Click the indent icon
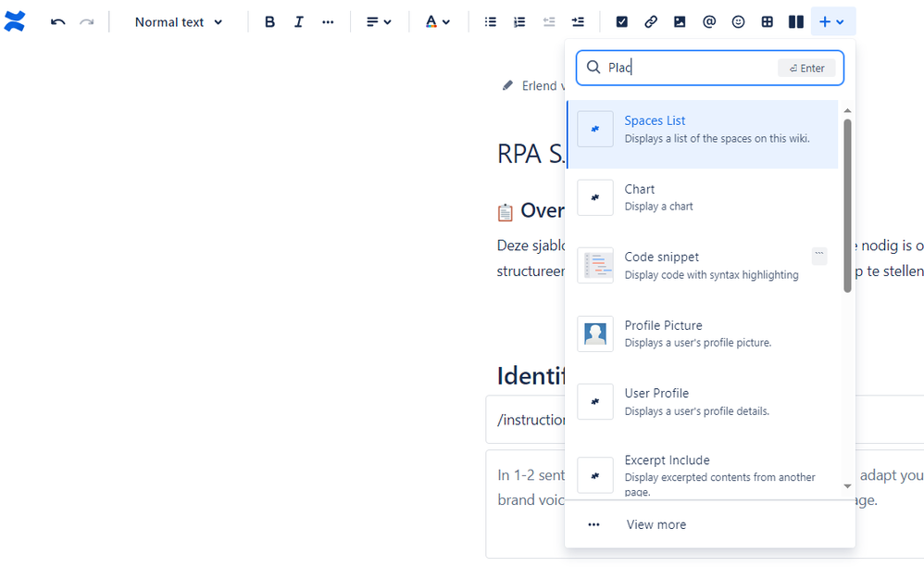This screenshot has width=924, height=567. coord(578,22)
